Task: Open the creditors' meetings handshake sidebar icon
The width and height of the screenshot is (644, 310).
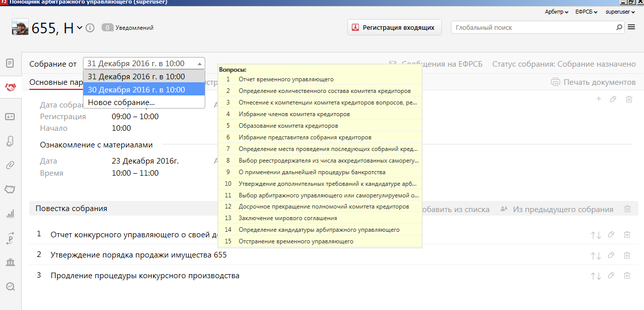Action: (x=10, y=87)
